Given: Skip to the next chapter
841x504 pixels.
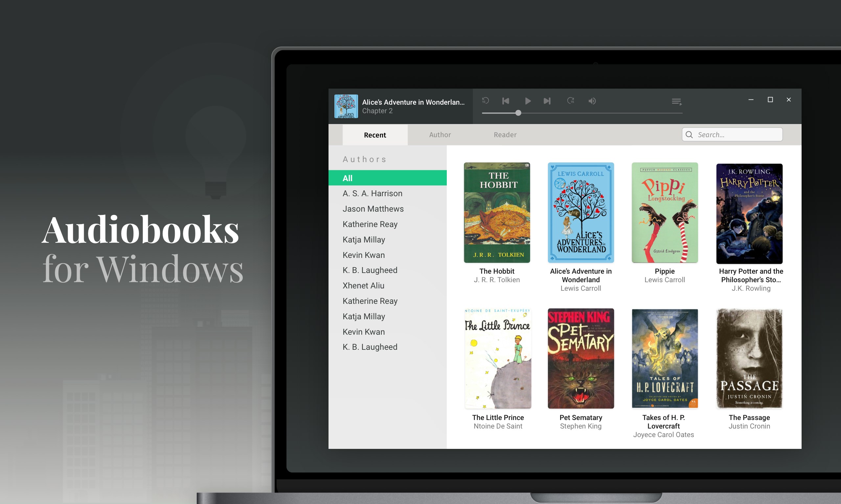Looking at the screenshot, I should [547, 101].
